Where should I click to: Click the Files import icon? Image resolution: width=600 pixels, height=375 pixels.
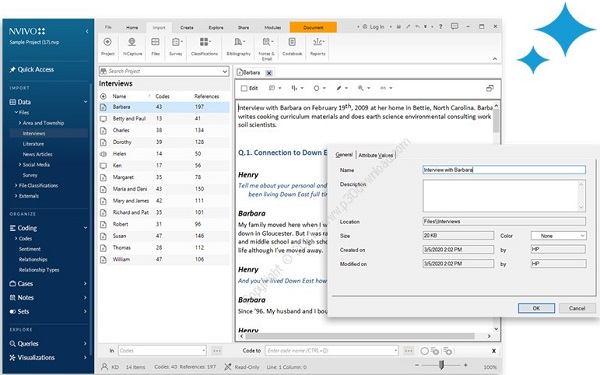point(155,42)
